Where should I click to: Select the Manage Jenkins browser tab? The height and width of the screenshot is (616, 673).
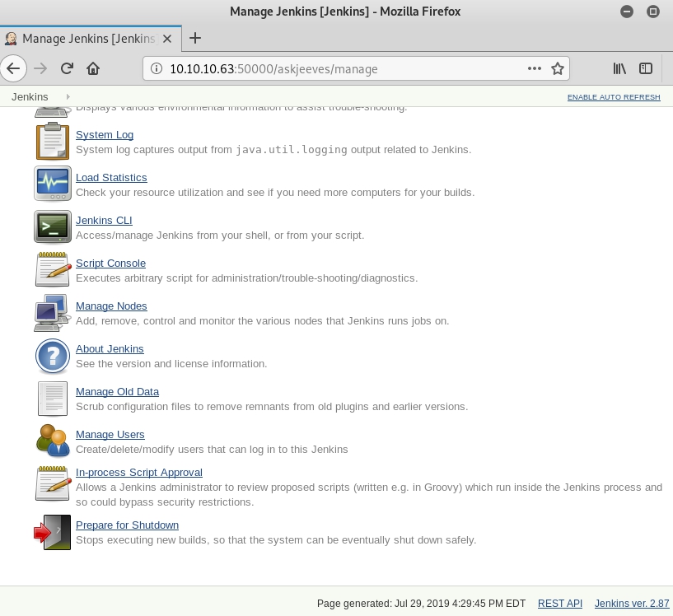[91, 39]
